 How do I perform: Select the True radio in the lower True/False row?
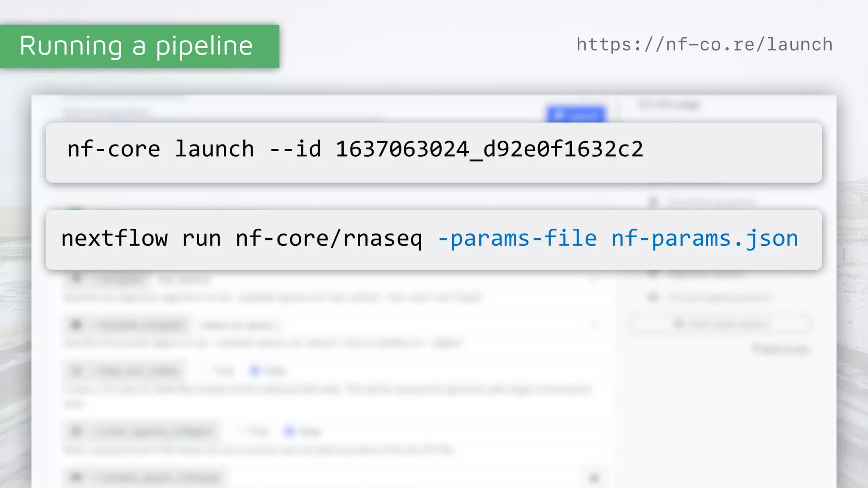click(240, 431)
